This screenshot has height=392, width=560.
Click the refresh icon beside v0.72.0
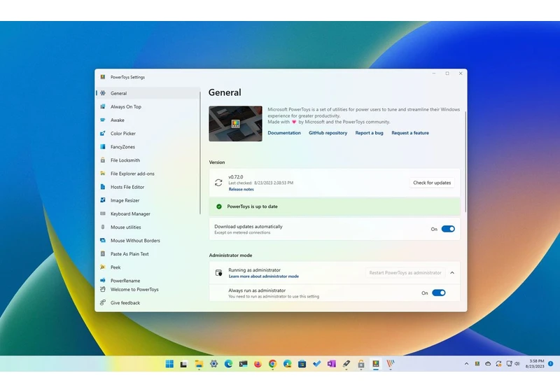218,183
